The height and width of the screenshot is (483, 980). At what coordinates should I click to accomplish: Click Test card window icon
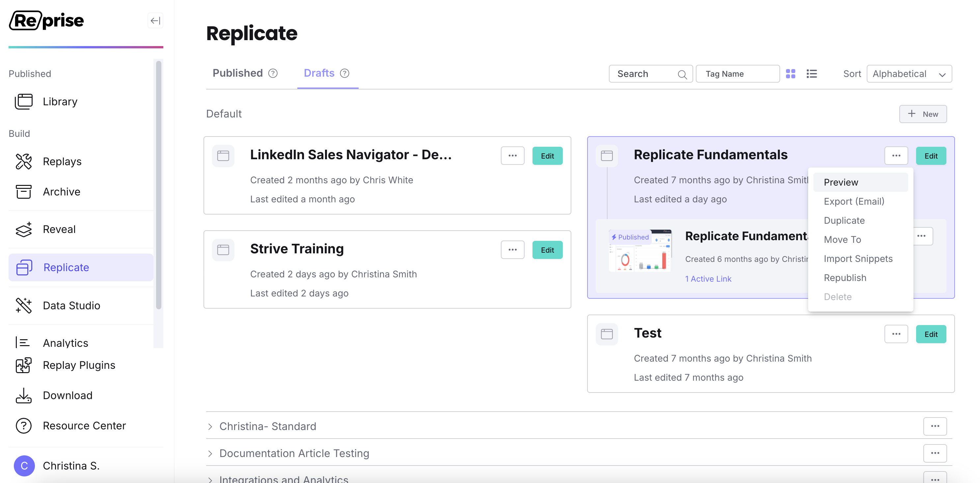click(607, 334)
